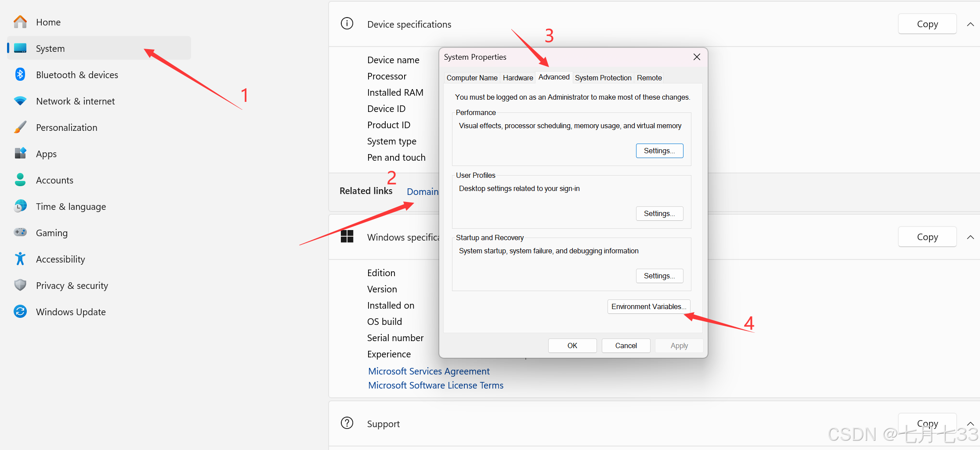Click the Windows logo icon near specifications

pos(347,237)
